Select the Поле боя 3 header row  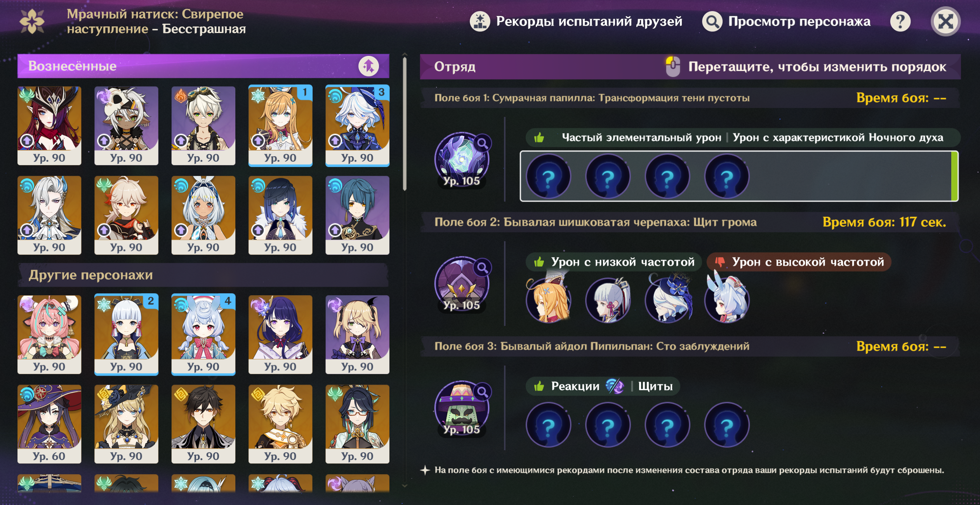pos(690,347)
